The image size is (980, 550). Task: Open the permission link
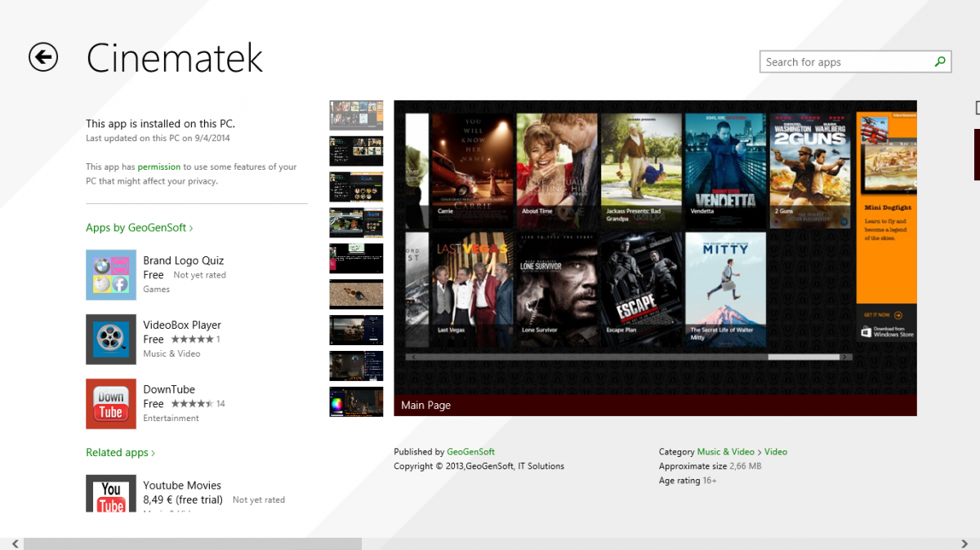click(x=158, y=166)
